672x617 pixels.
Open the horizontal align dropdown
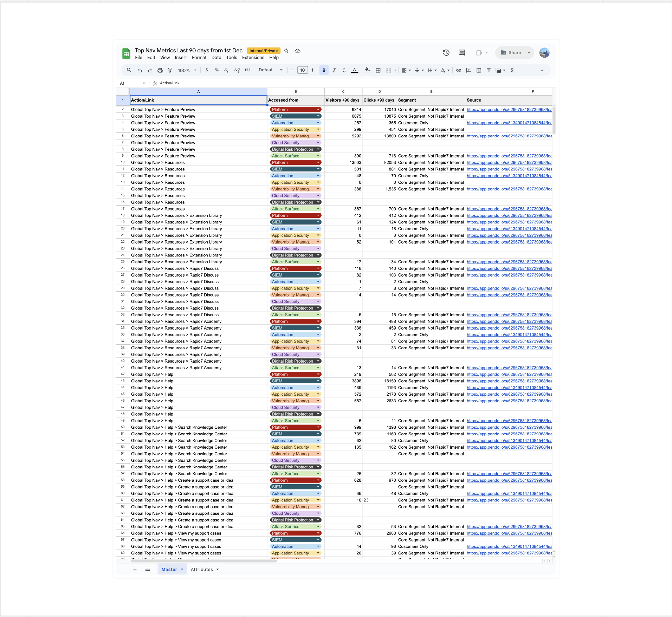[x=406, y=70]
